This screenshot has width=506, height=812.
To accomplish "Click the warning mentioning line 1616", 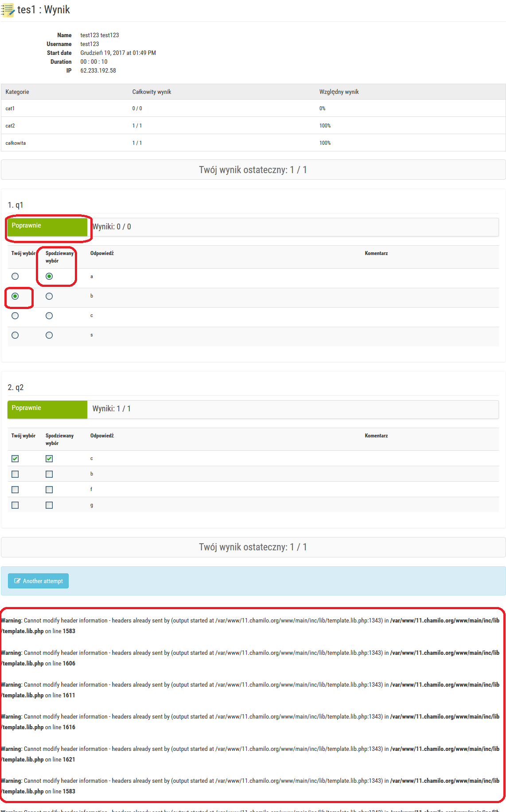I will click(x=250, y=722).
